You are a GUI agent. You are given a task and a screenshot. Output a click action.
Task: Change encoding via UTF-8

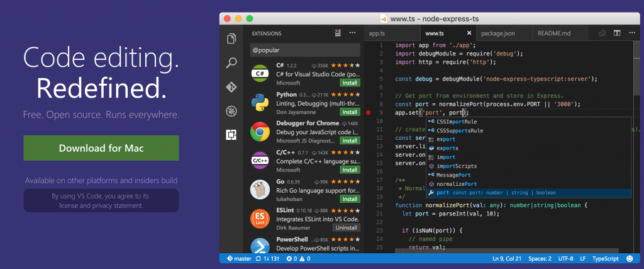coord(565,259)
